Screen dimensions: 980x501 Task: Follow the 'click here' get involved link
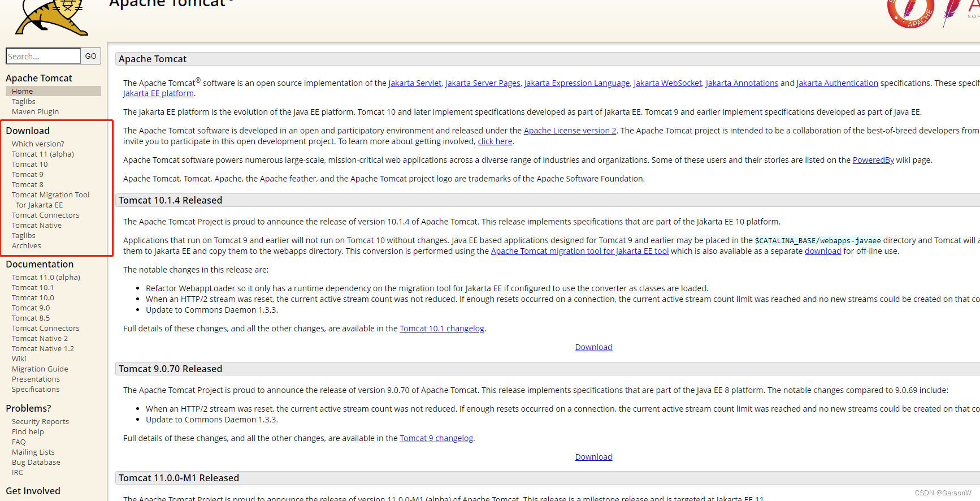click(x=495, y=141)
